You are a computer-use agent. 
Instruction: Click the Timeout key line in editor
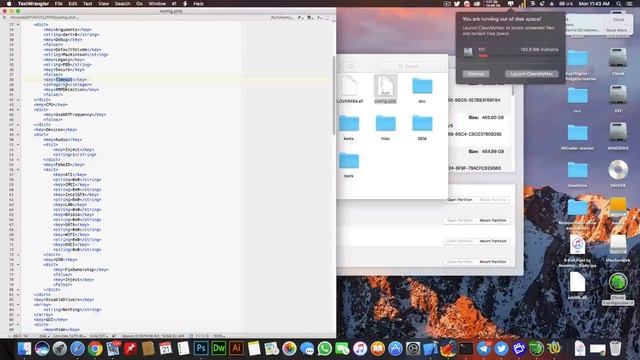(65, 80)
